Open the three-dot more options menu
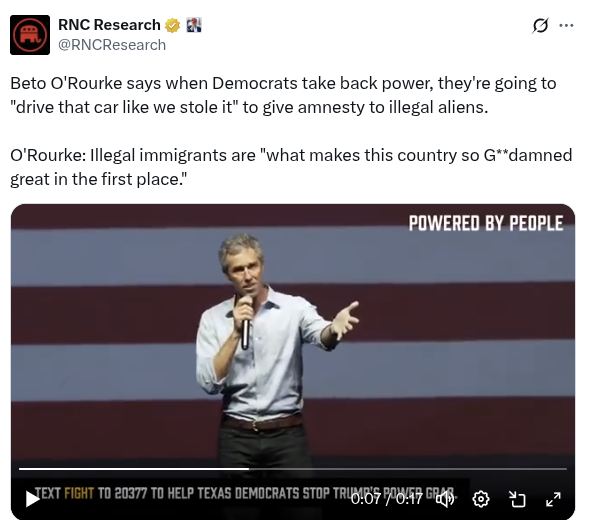The image size is (590, 520). point(566,26)
